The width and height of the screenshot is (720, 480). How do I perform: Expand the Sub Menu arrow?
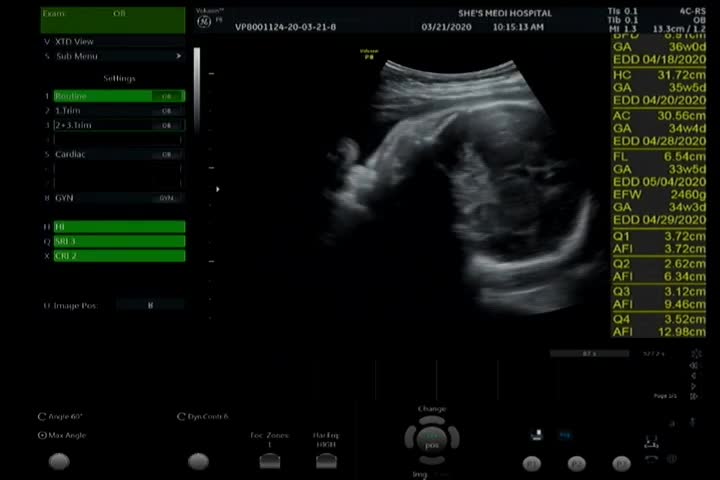point(179,57)
